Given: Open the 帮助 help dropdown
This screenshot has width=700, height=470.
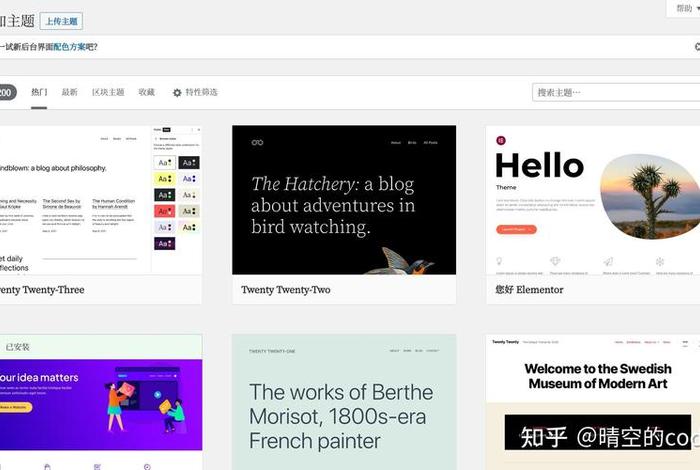Looking at the screenshot, I should (x=686, y=8).
